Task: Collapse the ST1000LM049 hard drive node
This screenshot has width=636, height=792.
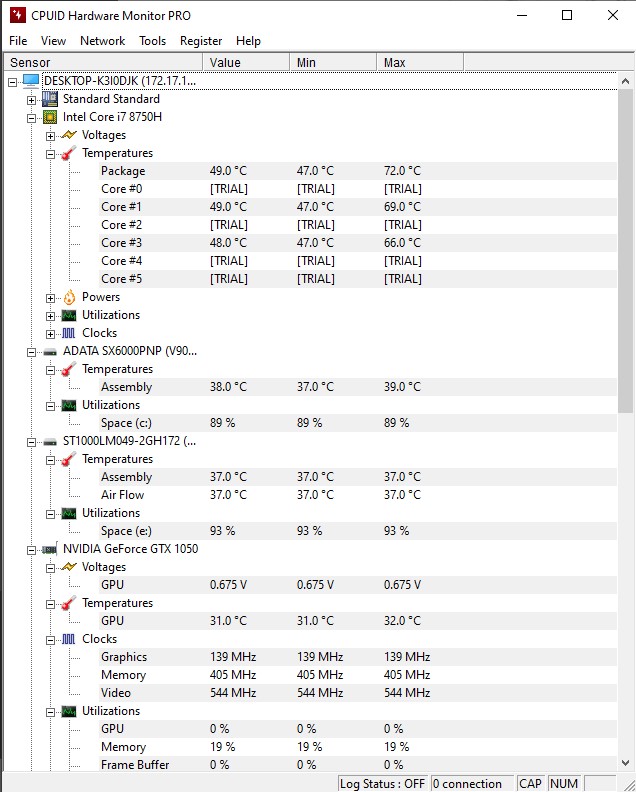Action: [32, 441]
